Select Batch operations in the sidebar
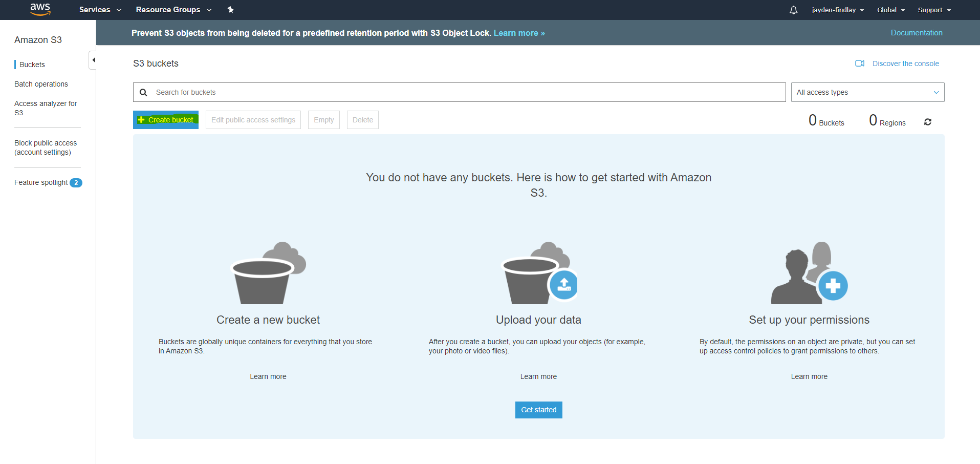 tap(41, 84)
